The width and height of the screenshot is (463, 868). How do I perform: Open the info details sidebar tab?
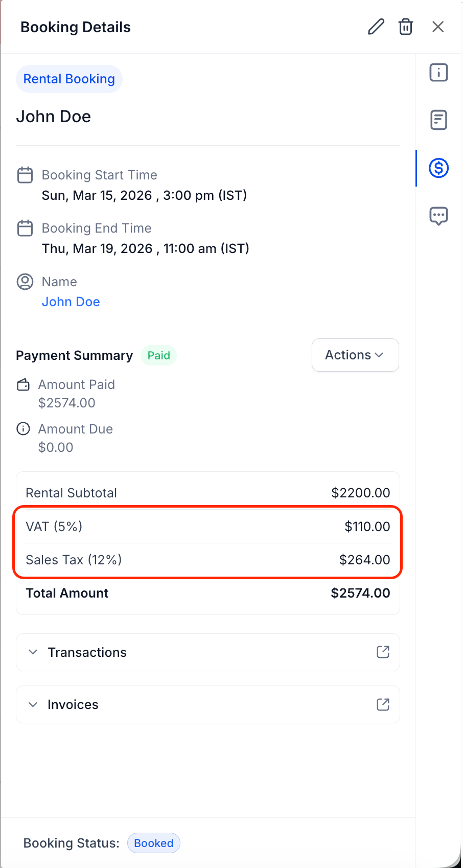pyautogui.click(x=438, y=73)
